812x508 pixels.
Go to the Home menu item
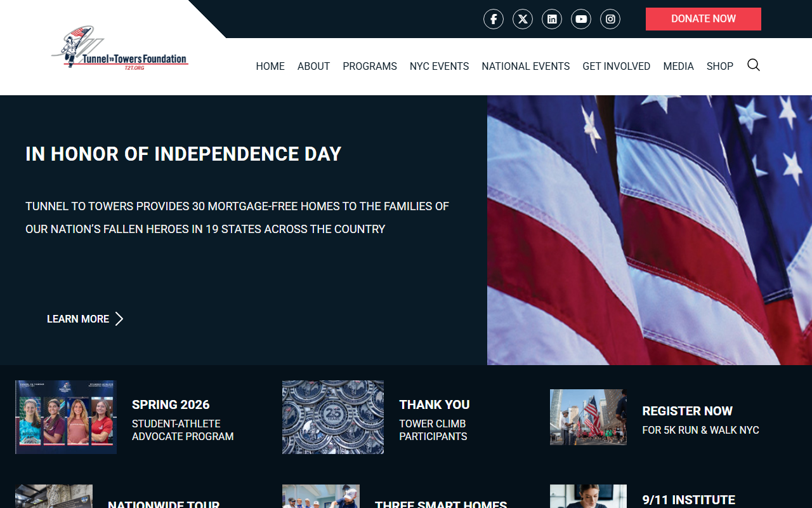[270, 66]
